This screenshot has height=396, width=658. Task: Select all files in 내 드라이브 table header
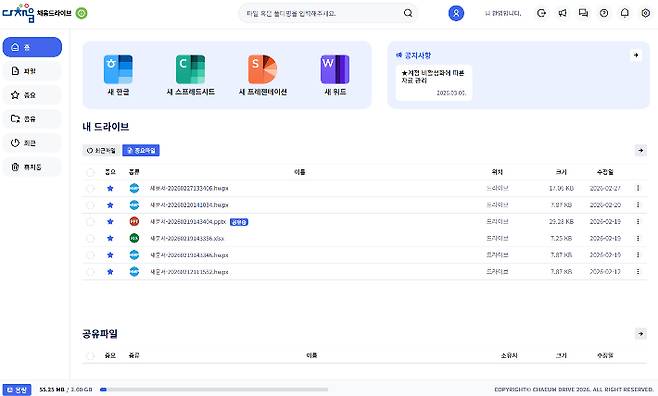coord(90,172)
